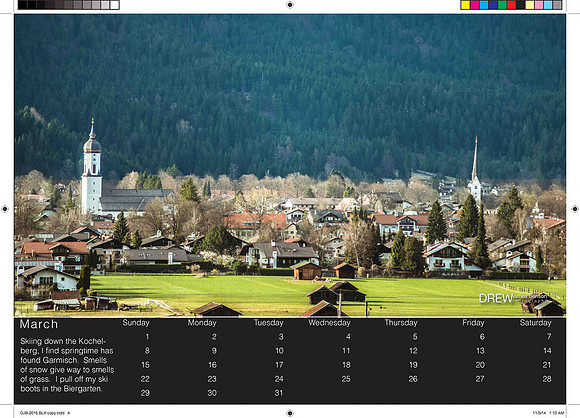Click date 14 in the calendar

point(547,351)
